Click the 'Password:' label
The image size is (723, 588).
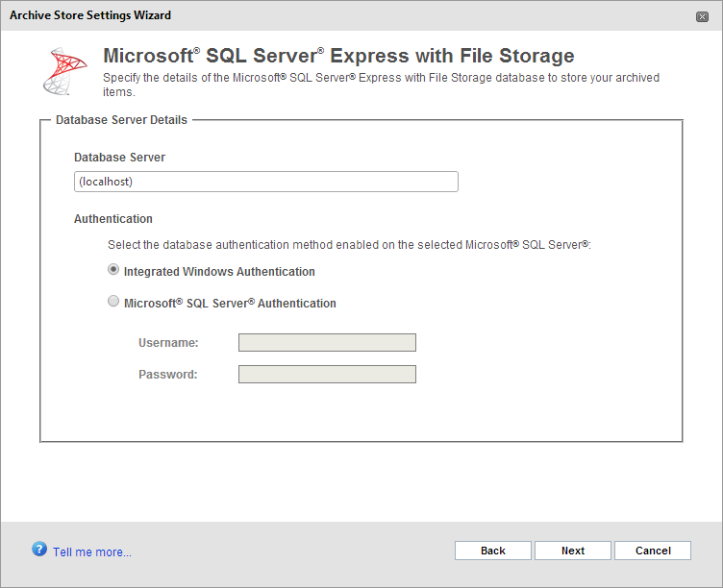tap(167, 374)
